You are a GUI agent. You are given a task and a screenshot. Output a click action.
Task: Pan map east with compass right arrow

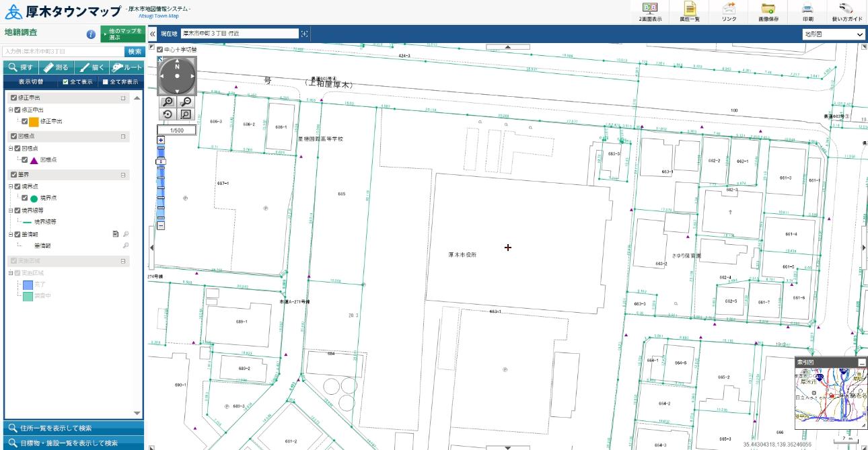coord(192,75)
